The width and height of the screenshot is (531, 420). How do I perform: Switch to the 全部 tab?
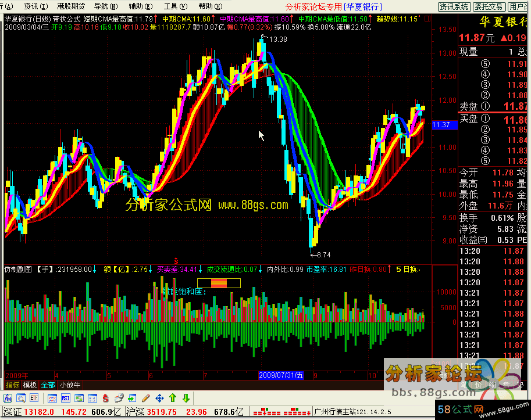pyautogui.click(x=48, y=385)
